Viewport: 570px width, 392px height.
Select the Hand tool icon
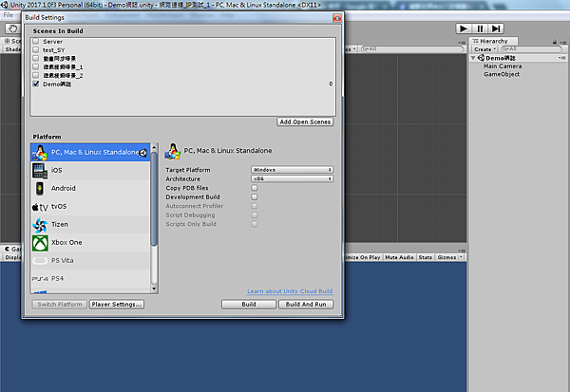coord(13,28)
